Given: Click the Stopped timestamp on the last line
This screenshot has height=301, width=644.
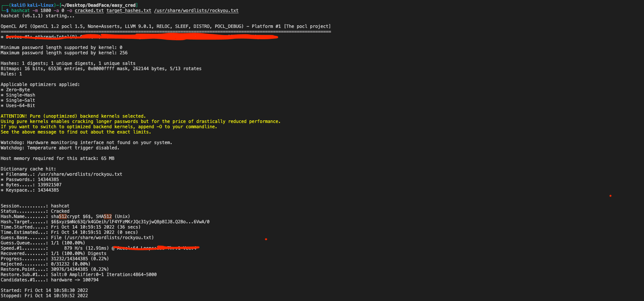Looking at the screenshot, I should pos(56,296).
